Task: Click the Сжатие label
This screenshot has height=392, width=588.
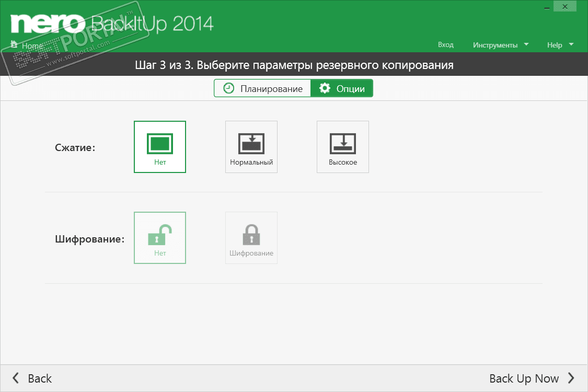Action: pos(75,147)
